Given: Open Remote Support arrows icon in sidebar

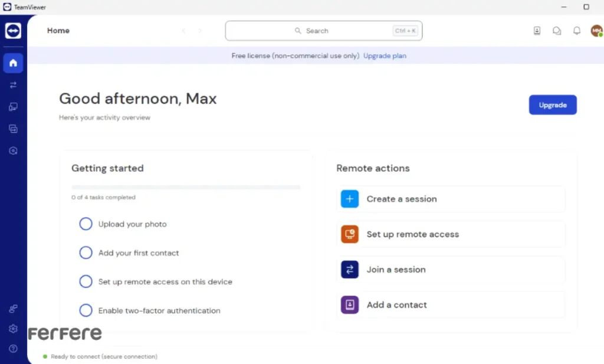Looking at the screenshot, I should pos(13,85).
